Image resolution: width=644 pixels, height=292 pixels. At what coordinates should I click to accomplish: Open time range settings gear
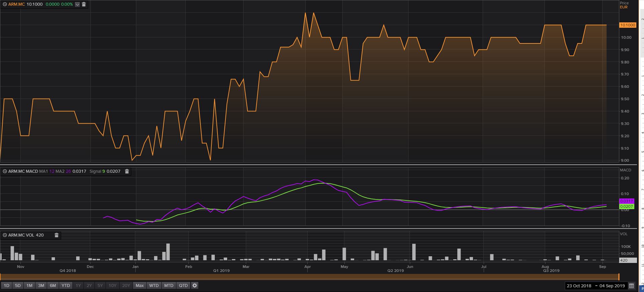(x=195, y=286)
